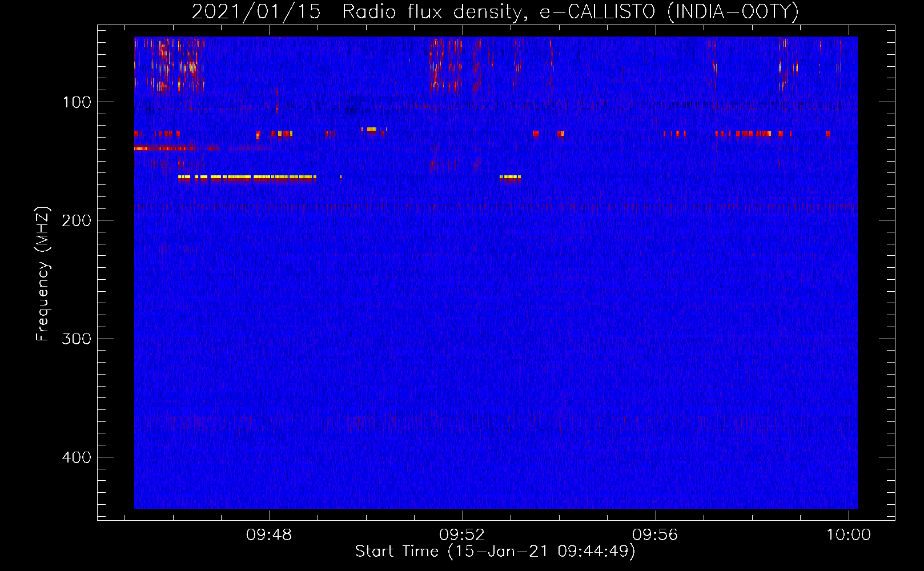The image size is (924, 571).
Task: Click the 09:52 time tick label
Action: tap(462, 534)
